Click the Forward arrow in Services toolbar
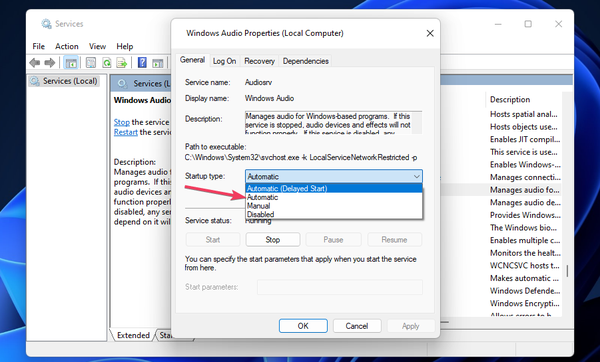The image size is (600, 362). coord(50,62)
